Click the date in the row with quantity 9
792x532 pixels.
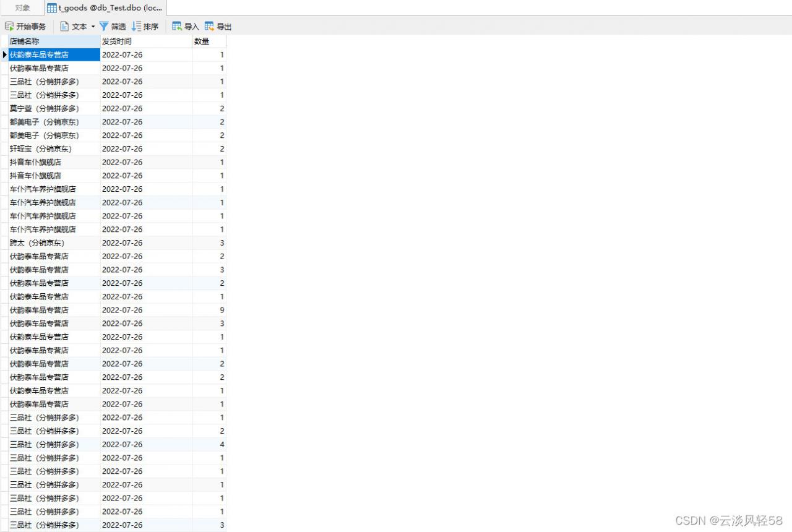coord(147,311)
